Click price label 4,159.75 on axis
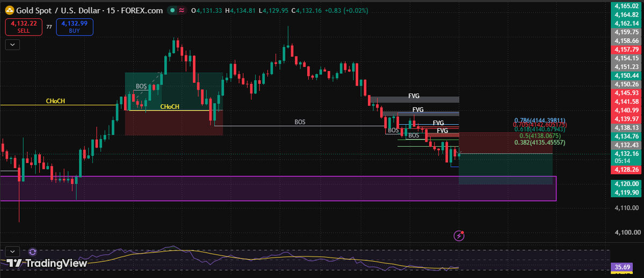Screen dimensions: 644x278 [x=626, y=32]
